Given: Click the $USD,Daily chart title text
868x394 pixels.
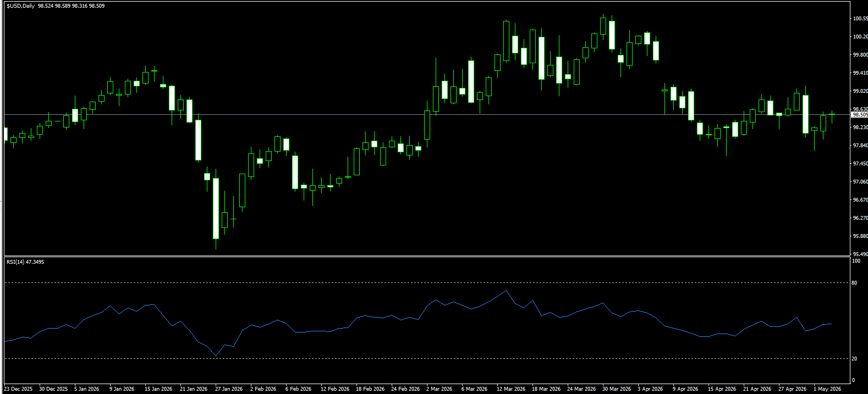Looking at the screenshot, I should [x=20, y=6].
